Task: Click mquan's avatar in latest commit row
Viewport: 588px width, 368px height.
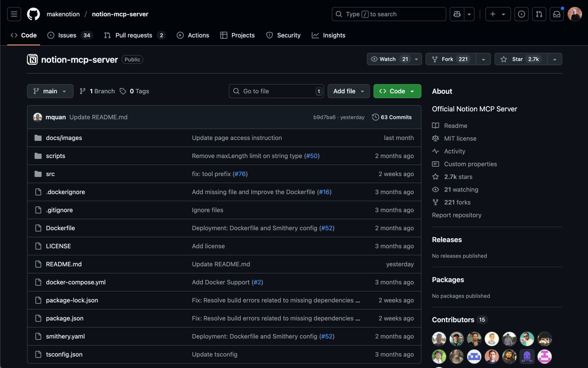Action: tap(37, 117)
